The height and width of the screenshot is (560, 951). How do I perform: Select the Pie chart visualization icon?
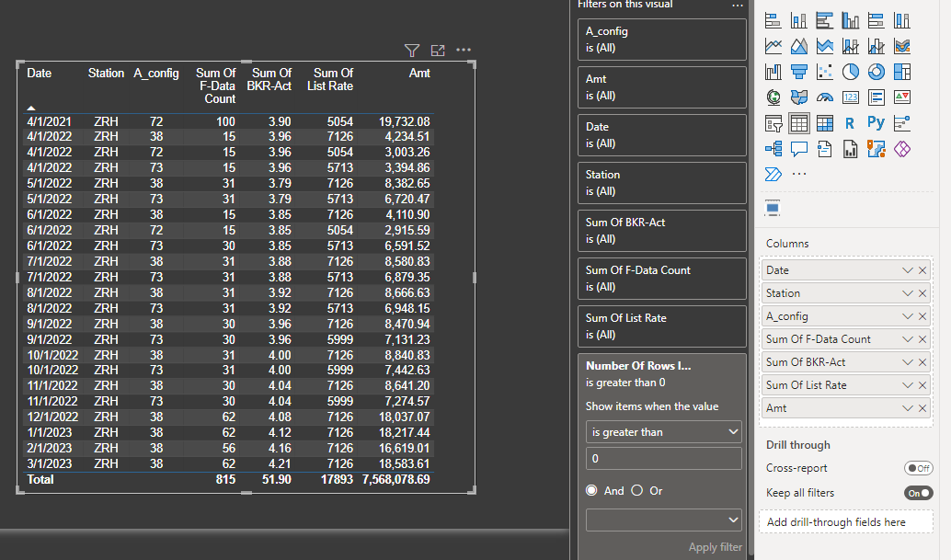851,72
